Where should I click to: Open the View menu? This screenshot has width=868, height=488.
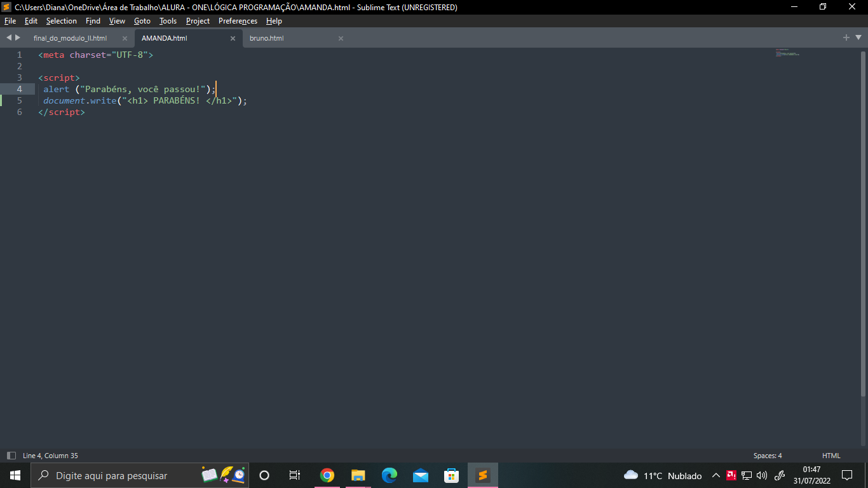tap(118, 21)
